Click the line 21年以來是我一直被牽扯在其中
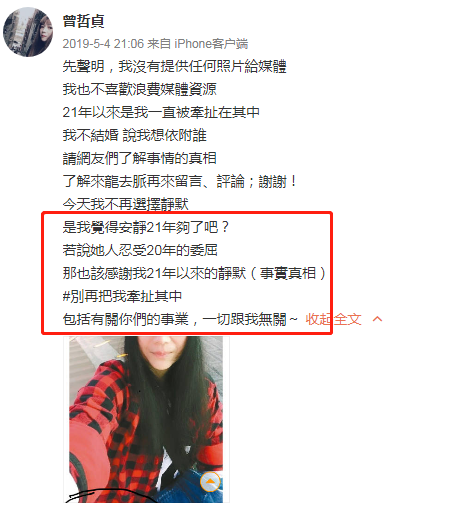Viewport: 464px width, 511px height. pos(161,112)
